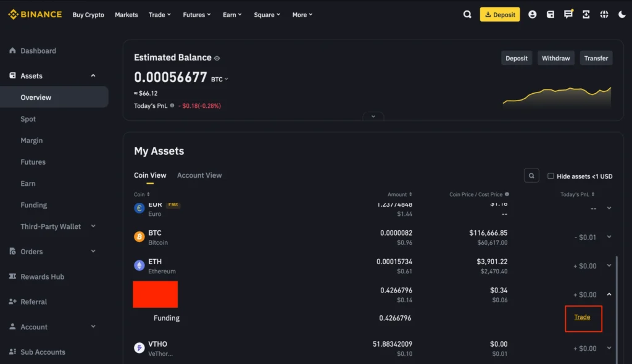Click the Euro coin icon
Image resolution: width=632 pixels, height=364 pixels.
pos(139,208)
